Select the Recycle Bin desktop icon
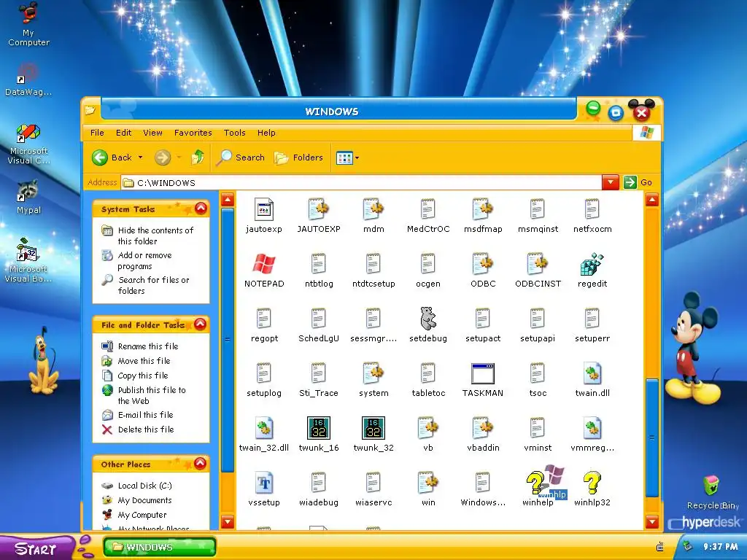Screen dimensions: 747x560 pyautogui.click(x=712, y=492)
